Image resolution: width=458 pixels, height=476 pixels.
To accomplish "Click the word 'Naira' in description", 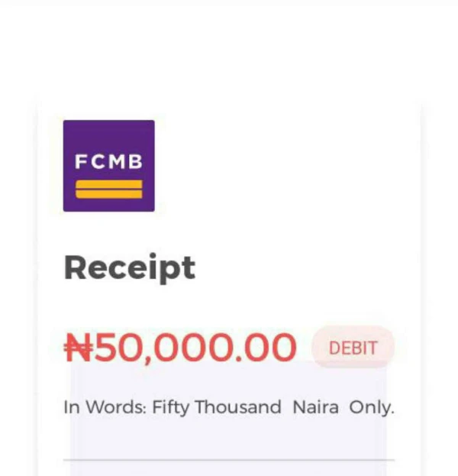I will 315,407.
